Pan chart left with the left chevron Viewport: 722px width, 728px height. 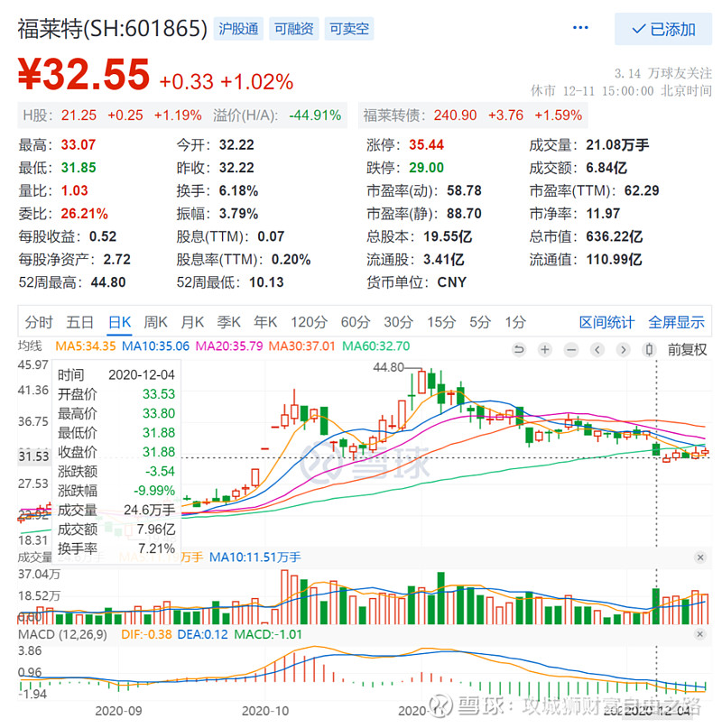click(x=597, y=349)
